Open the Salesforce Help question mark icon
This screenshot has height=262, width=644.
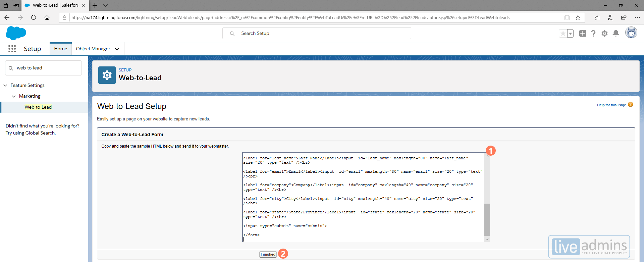593,33
